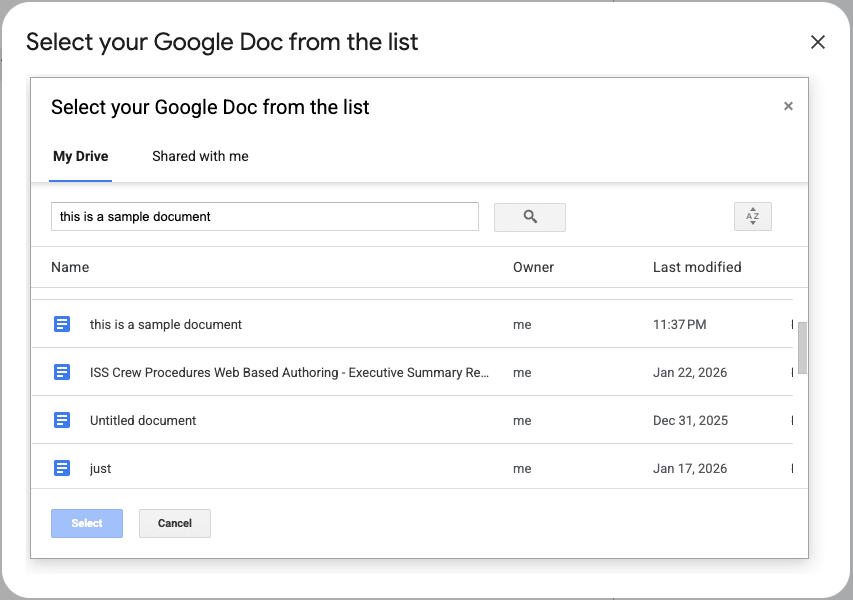853x600 pixels.
Task: Select the "this is a sample document" file
Action: (x=166, y=324)
